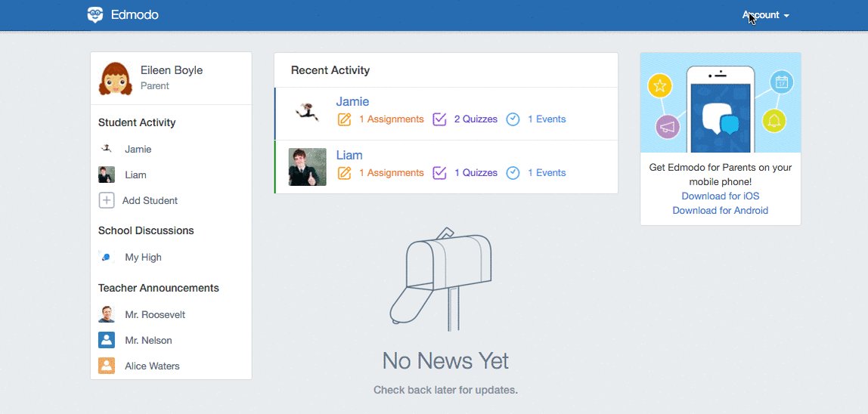Image resolution: width=868 pixels, height=414 pixels.
Task: Click Alice Waters' orange avatar icon
Action: [x=107, y=366]
